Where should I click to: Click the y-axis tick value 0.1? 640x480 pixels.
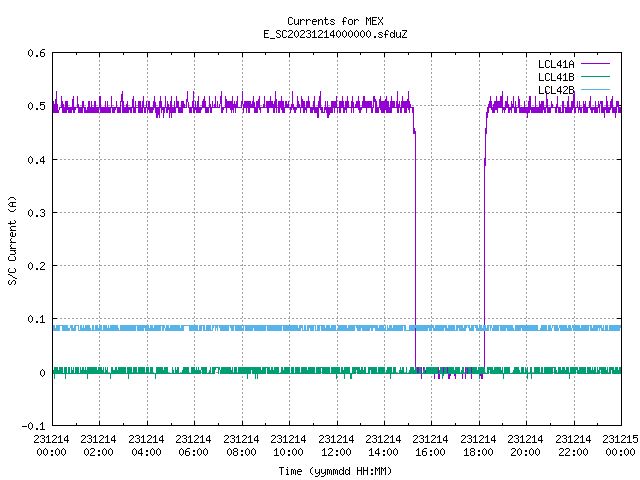[36, 319]
